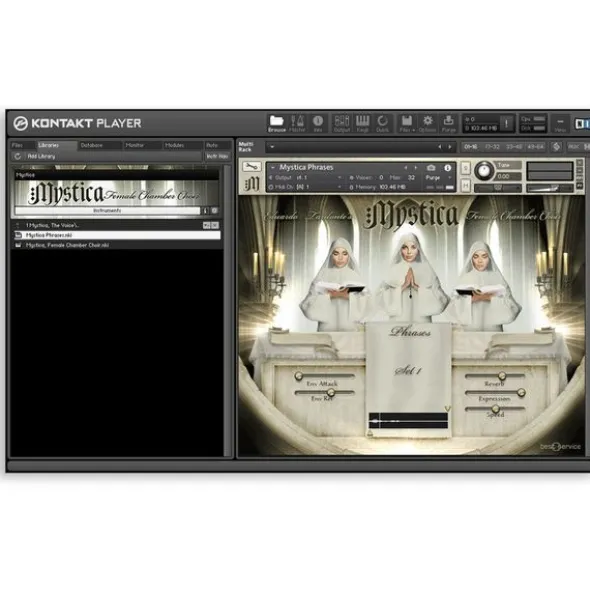Click the instrument info icon
Image resolution: width=590 pixels, height=591 pixels.
click(x=447, y=168)
